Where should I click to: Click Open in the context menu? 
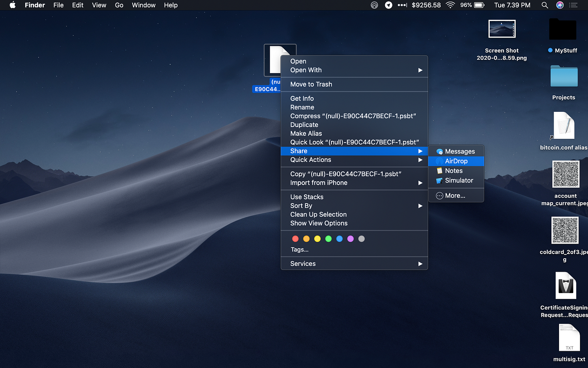354,61
